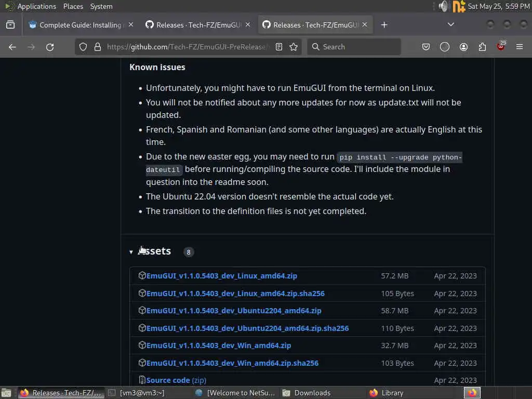Open the extensions puzzle icon

tap(482, 47)
